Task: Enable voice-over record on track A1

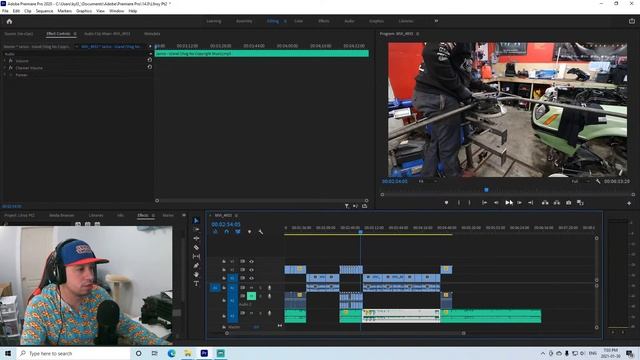Action: click(269, 288)
